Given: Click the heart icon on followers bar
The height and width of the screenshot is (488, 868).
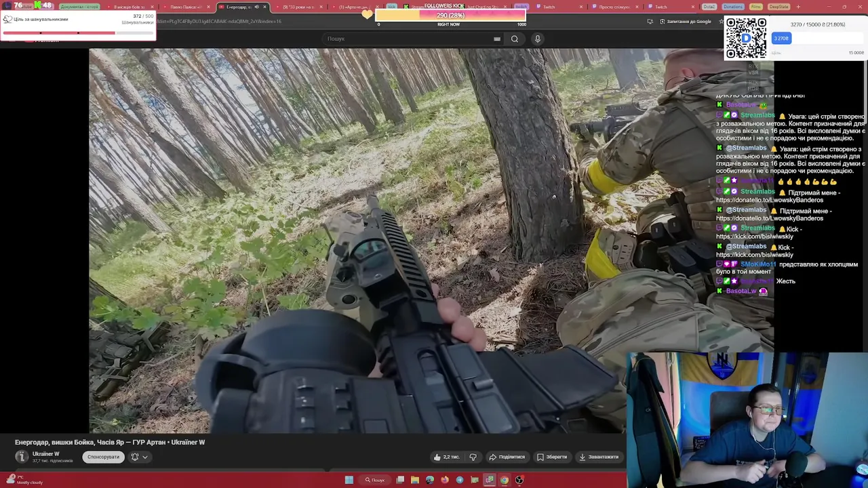Looking at the screenshot, I should click(x=368, y=14).
